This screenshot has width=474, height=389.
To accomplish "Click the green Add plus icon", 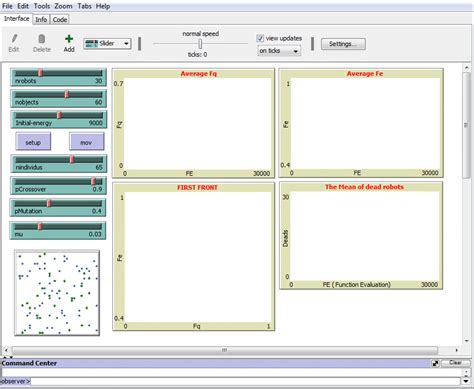I will click(69, 39).
